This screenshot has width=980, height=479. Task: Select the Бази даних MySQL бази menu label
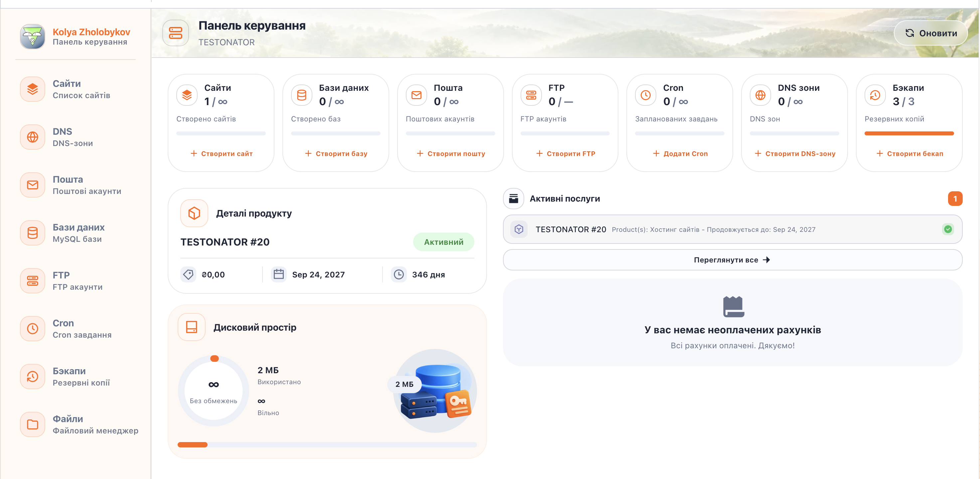(x=79, y=233)
